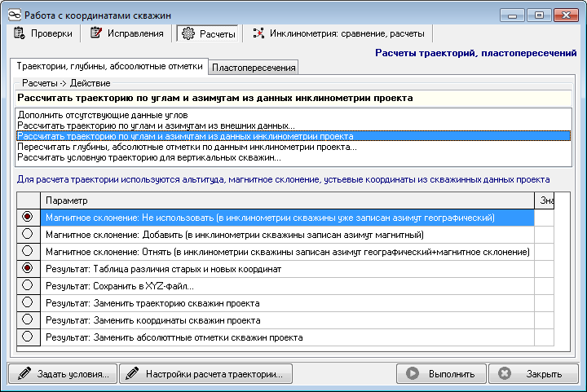587x392 pixels.
Task: Click text Магнитное склонение: Добавить row
Action: tap(235, 235)
